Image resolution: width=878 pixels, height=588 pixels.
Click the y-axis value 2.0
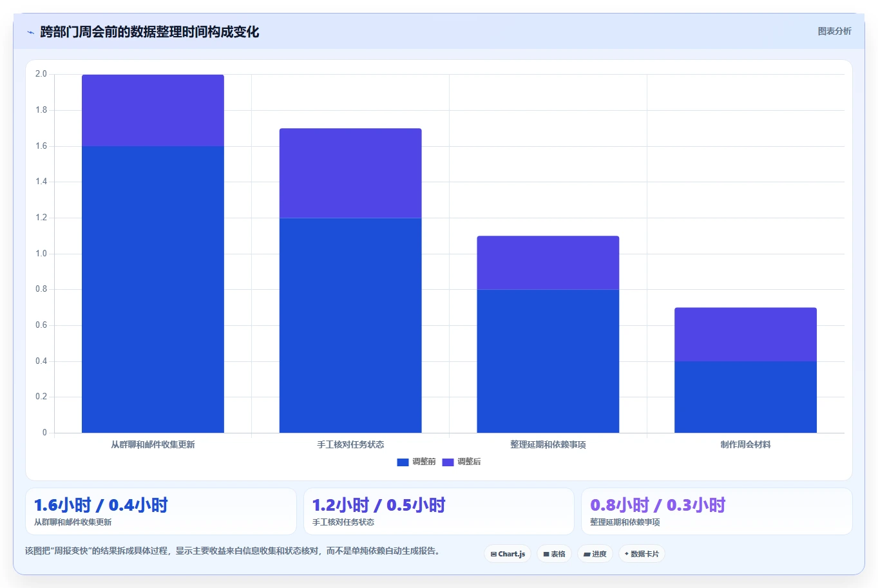pos(41,74)
